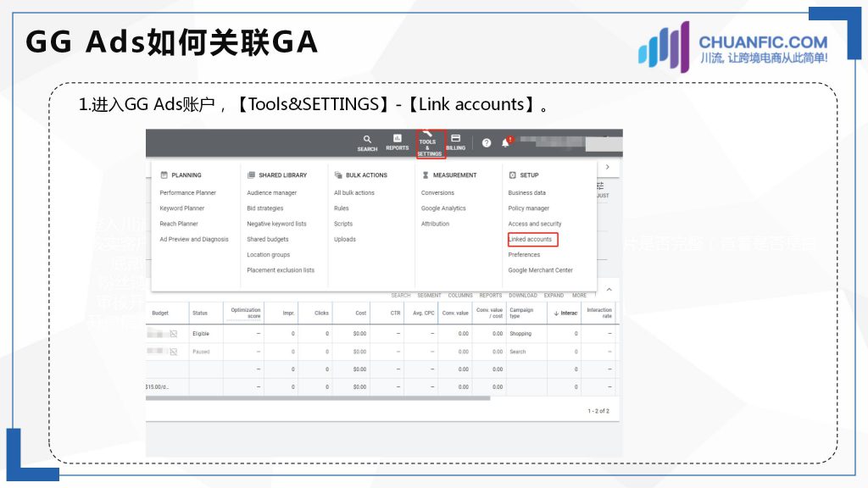Image resolution: width=868 pixels, height=488 pixels.
Task: Click the Shopping campaign type cell
Action: pos(520,334)
